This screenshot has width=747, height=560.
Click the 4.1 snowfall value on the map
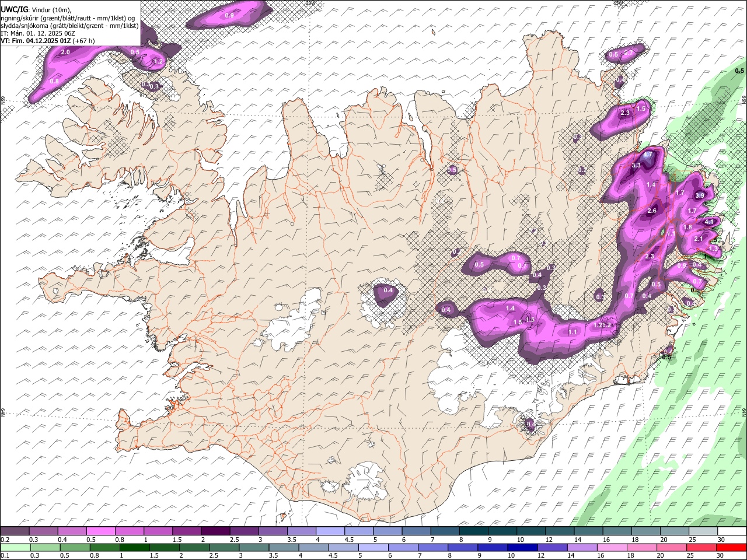point(710,222)
